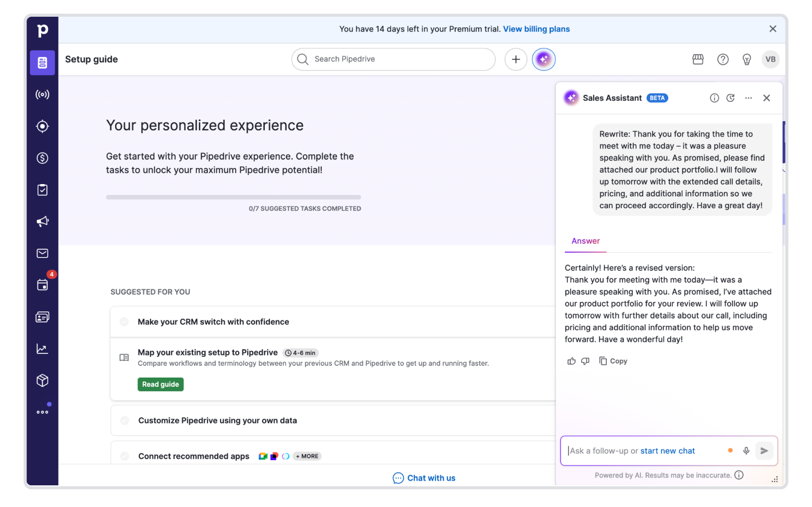Click the microphone icon in chat input
The width and height of the screenshot is (812, 507).
point(746,451)
